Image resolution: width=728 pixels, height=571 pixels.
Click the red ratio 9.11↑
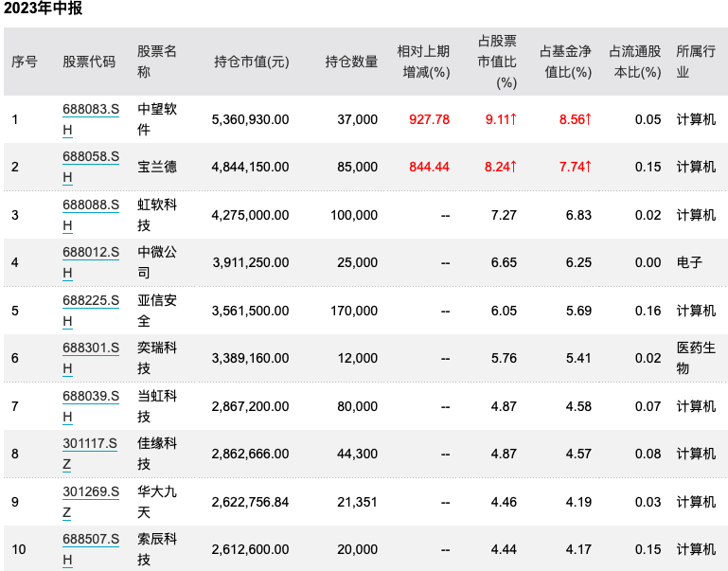click(x=501, y=119)
